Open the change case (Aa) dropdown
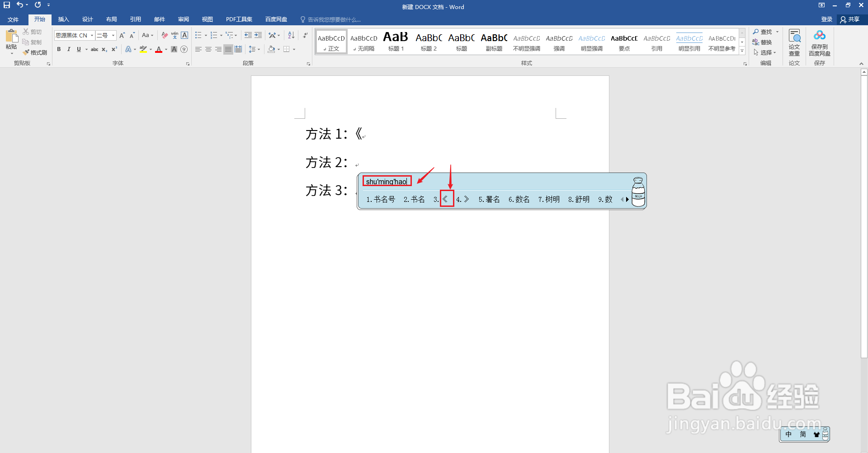This screenshot has width=868, height=453. click(x=147, y=35)
